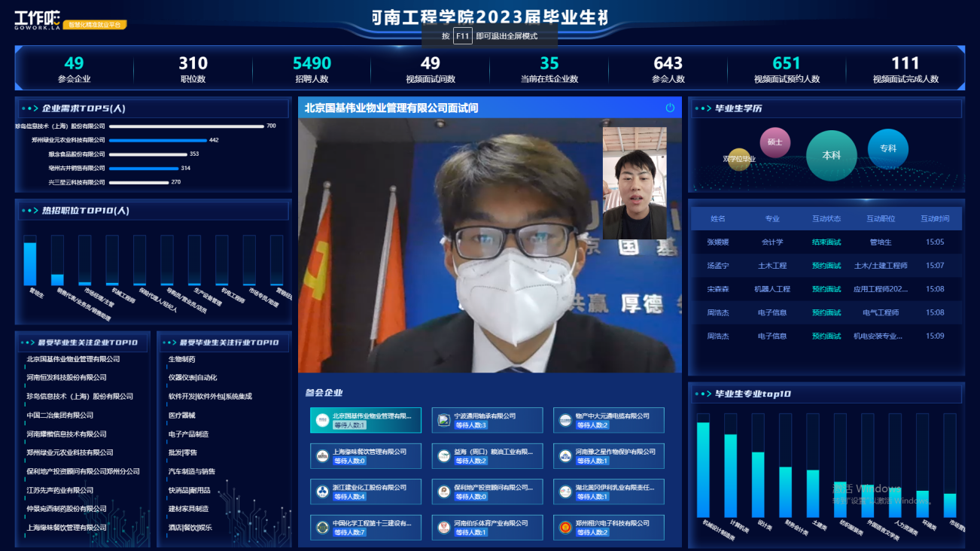Click the main interviewer video feed

(489, 245)
